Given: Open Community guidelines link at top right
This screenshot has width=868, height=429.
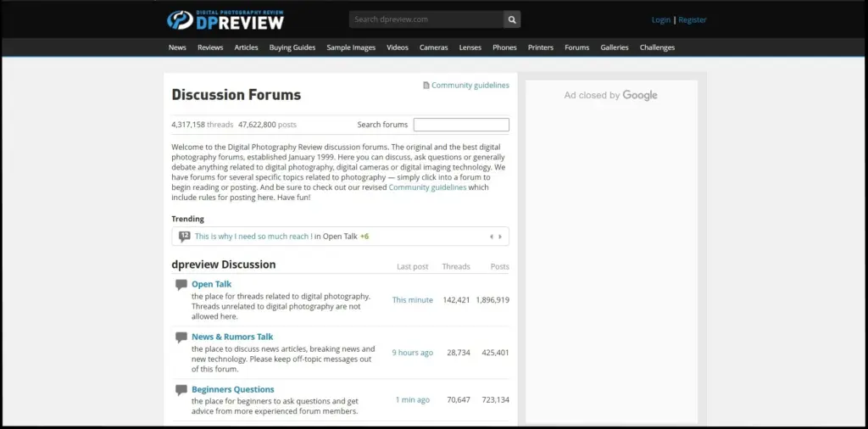Looking at the screenshot, I should click(470, 86).
